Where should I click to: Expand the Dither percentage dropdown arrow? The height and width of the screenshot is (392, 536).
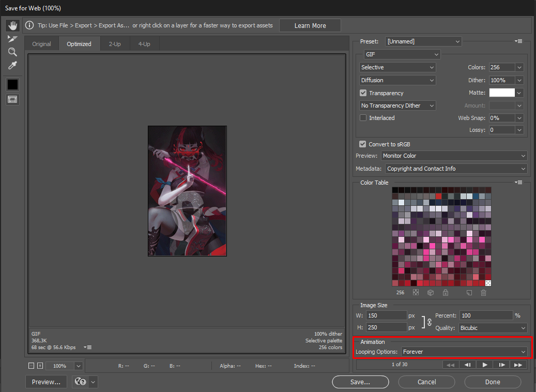(519, 80)
